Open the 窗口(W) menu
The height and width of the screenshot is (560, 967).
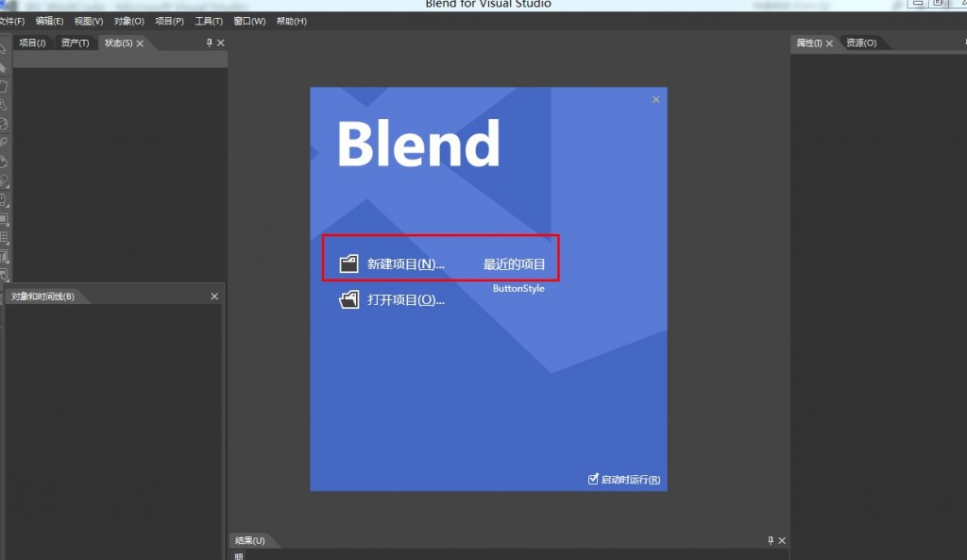tap(249, 21)
